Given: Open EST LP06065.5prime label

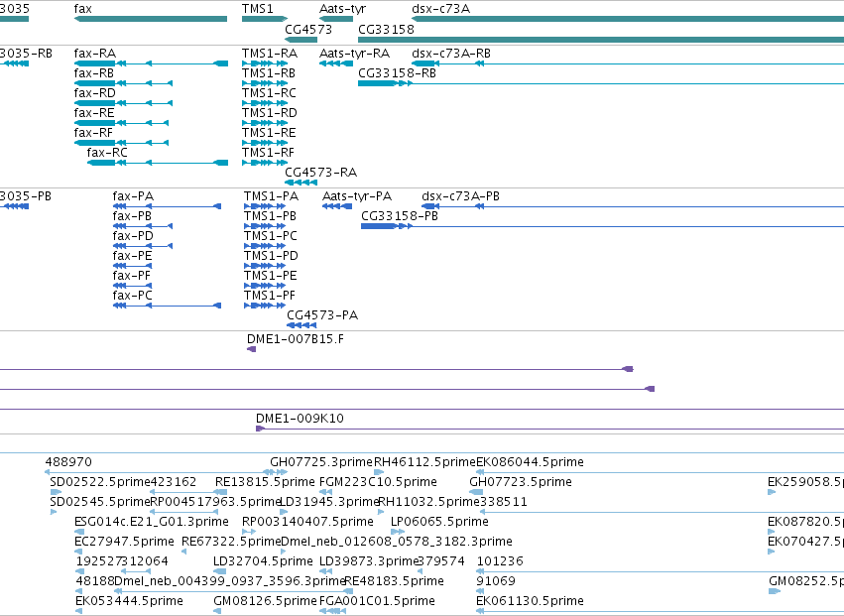Looking at the screenshot, I should click(439, 522).
